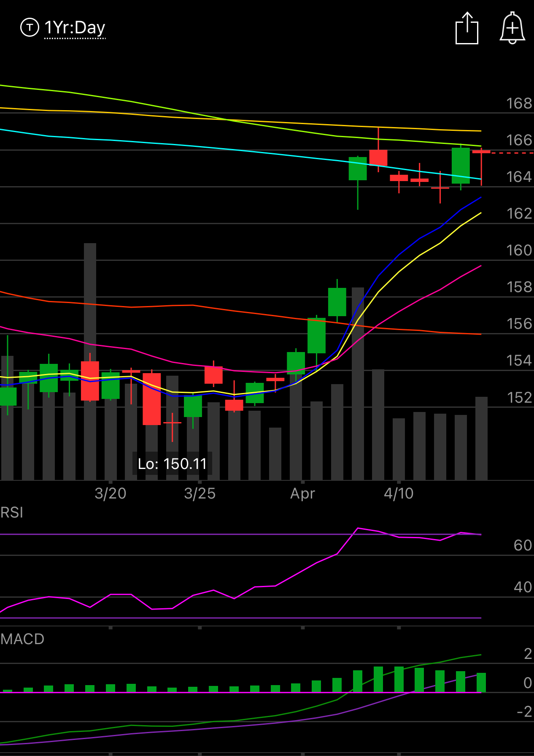
Task: Tap the 4/10 date axis label
Action: tap(399, 493)
